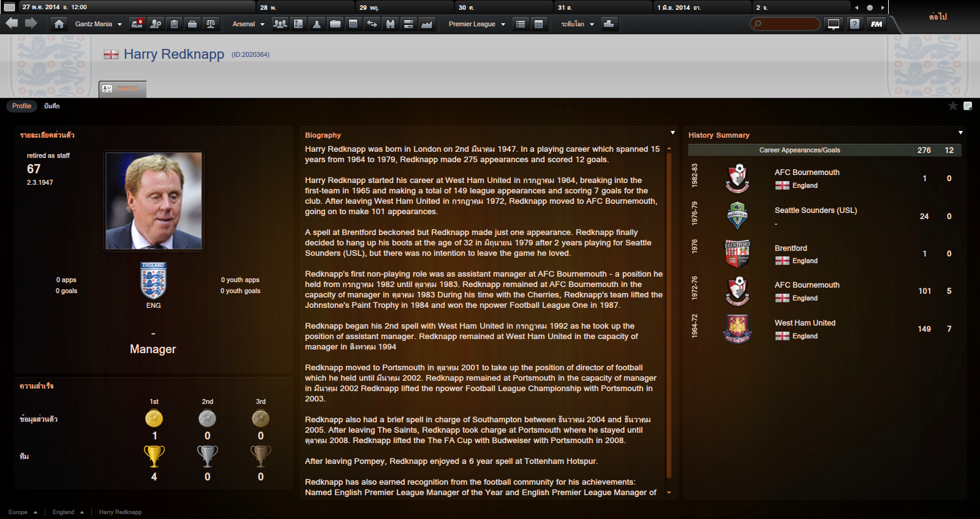
Task: Select the บันทึก tab
Action: 52,106
